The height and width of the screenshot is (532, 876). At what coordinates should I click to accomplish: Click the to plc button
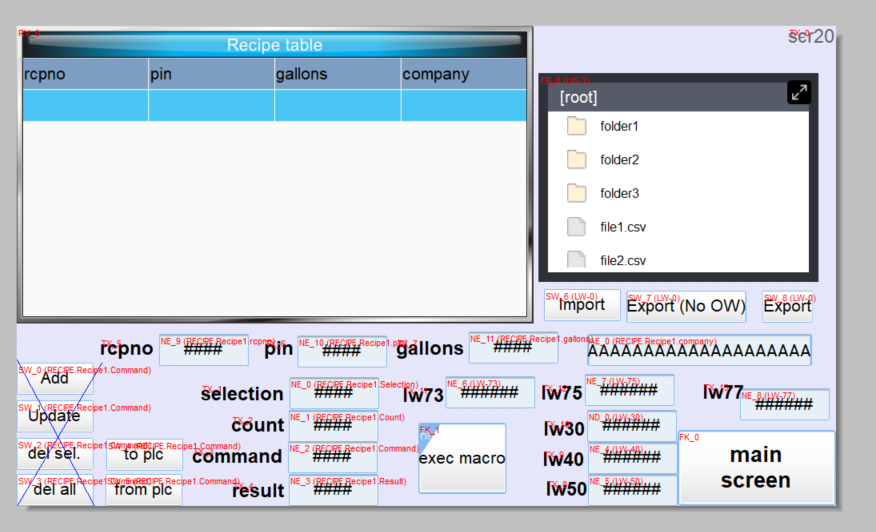pyautogui.click(x=144, y=455)
